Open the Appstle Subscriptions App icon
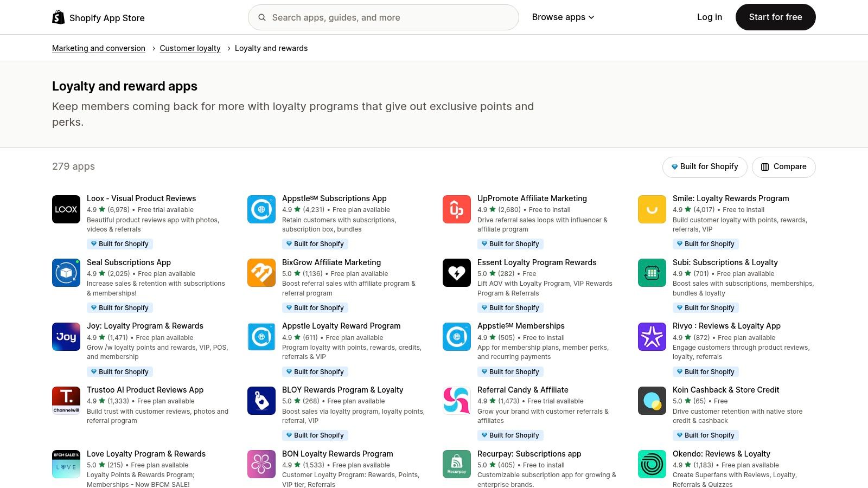This screenshot has height=488, width=868. (261, 209)
